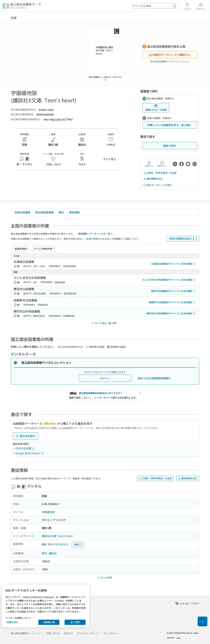Screen dimensions: 210x644
Task: Copy the page URL with URLをコピー
Action: click(162, 164)
